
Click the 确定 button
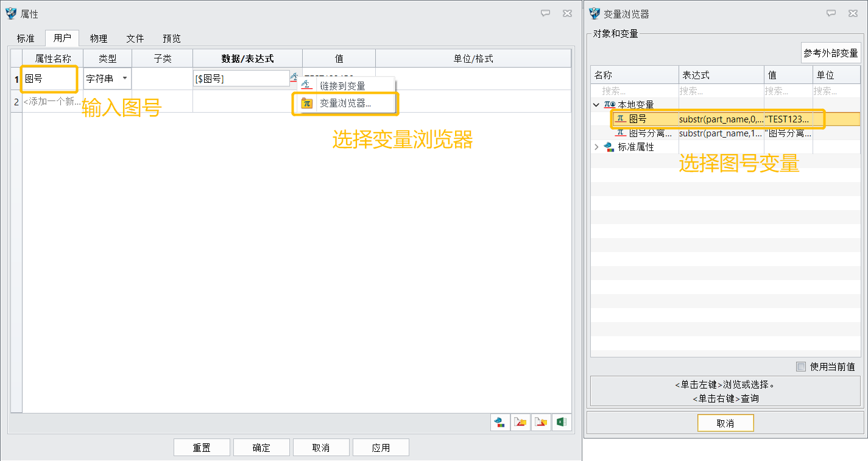(x=261, y=448)
